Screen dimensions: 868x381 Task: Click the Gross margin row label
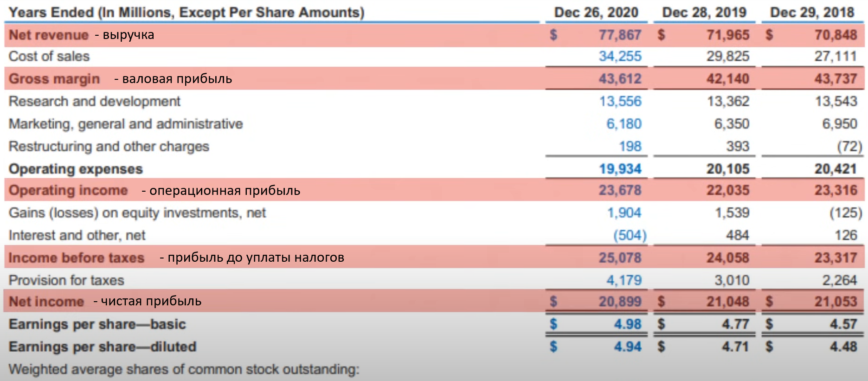[x=54, y=79]
